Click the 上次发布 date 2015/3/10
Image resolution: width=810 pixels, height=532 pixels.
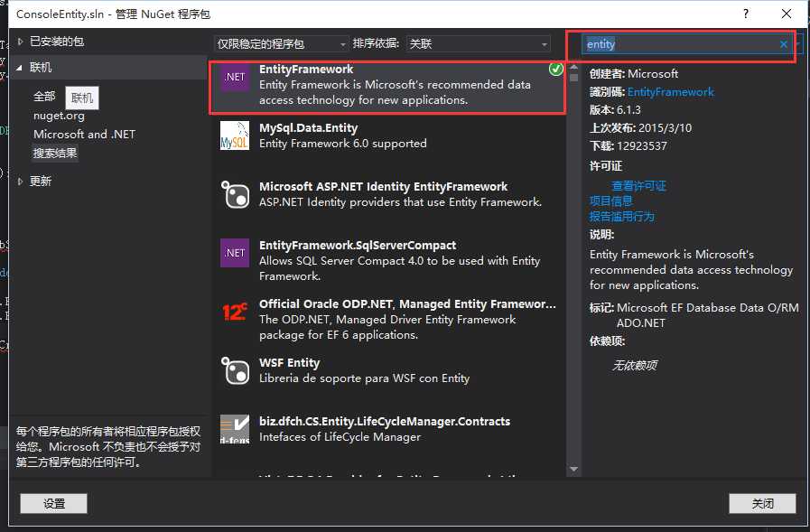pos(665,128)
